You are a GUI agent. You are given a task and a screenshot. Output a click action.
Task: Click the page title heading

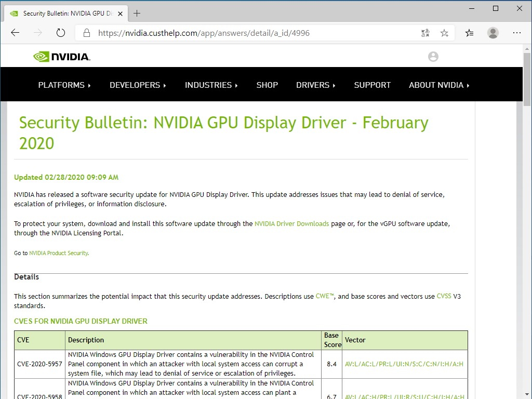click(x=224, y=132)
